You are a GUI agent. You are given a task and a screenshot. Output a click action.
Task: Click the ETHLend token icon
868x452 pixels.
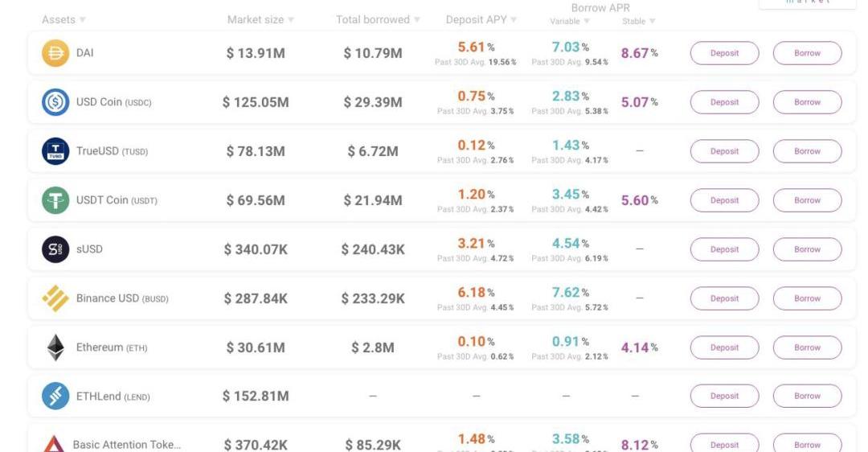[55, 396]
